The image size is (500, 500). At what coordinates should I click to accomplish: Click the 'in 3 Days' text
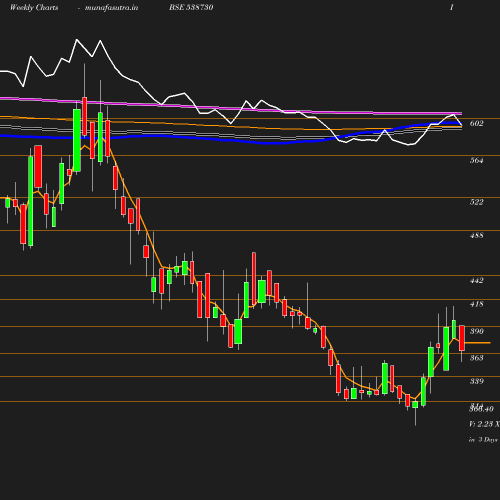pyautogui.click(x=483, y=440)
